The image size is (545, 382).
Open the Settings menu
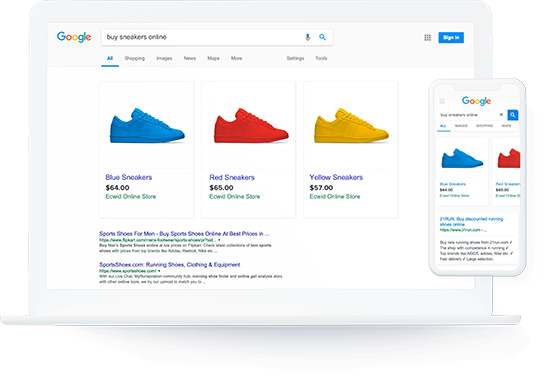(x=295, y=58)
